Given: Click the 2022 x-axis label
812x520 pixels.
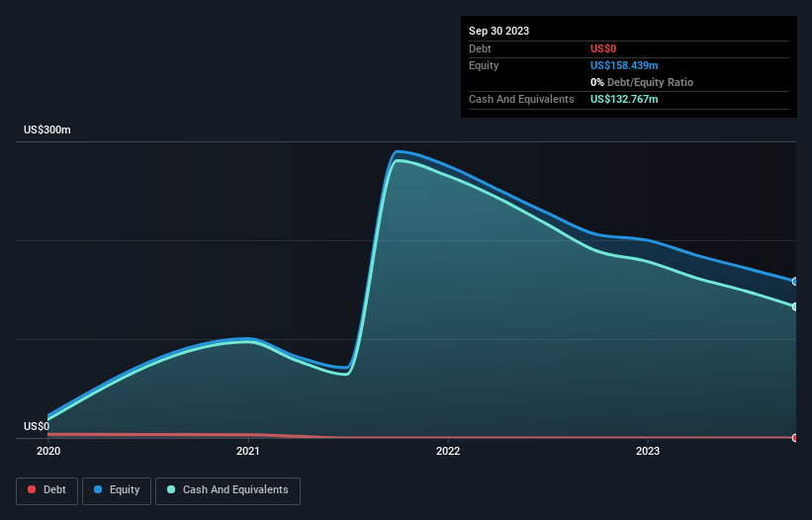Looking at the screenshot, I should pos(448,451).
